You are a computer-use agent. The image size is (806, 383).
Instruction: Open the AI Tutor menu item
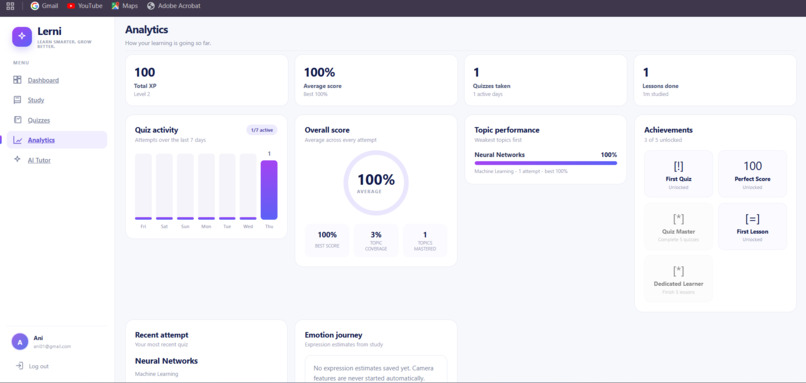coord(39,160)
